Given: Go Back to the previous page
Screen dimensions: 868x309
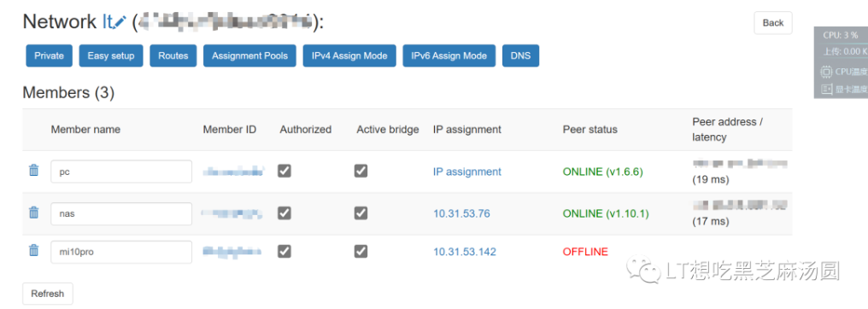Looking at the screenshot, I should [773, 23].
